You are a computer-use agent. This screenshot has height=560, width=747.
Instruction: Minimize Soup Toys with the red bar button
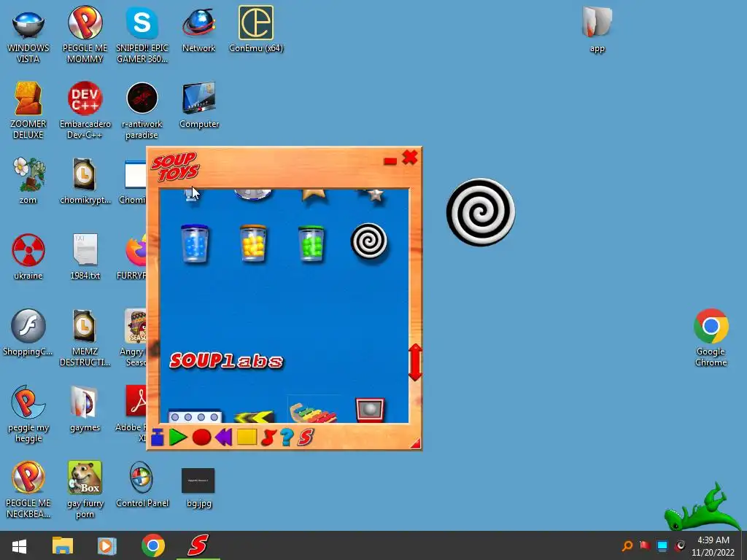click(390, 161)
